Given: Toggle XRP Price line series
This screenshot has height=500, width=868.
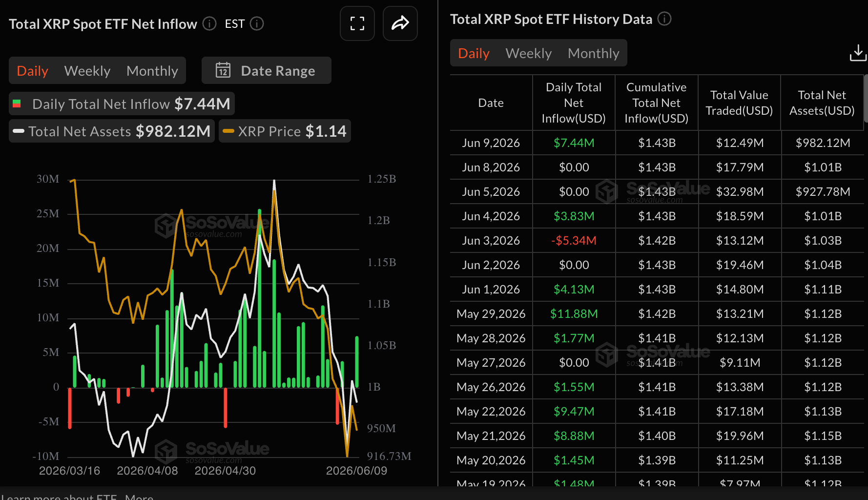Looking at the screenshot, I should coord(285,131).
